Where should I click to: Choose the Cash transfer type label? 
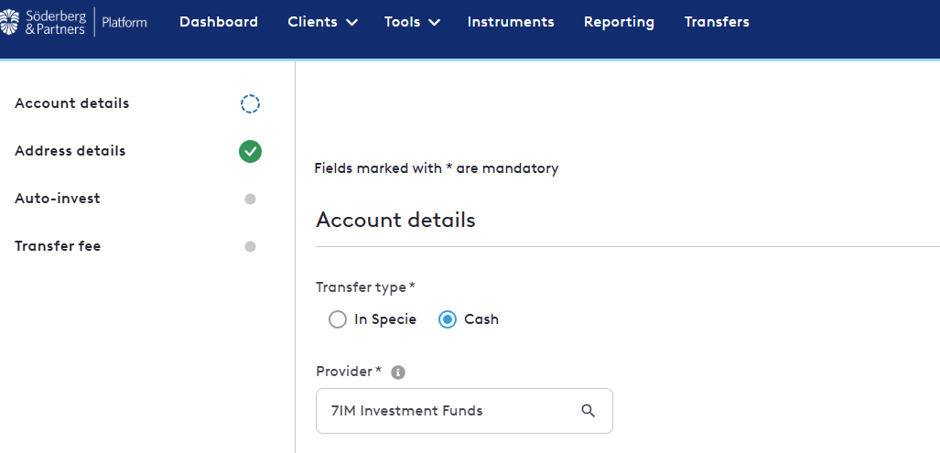click(x=481, y=319)
